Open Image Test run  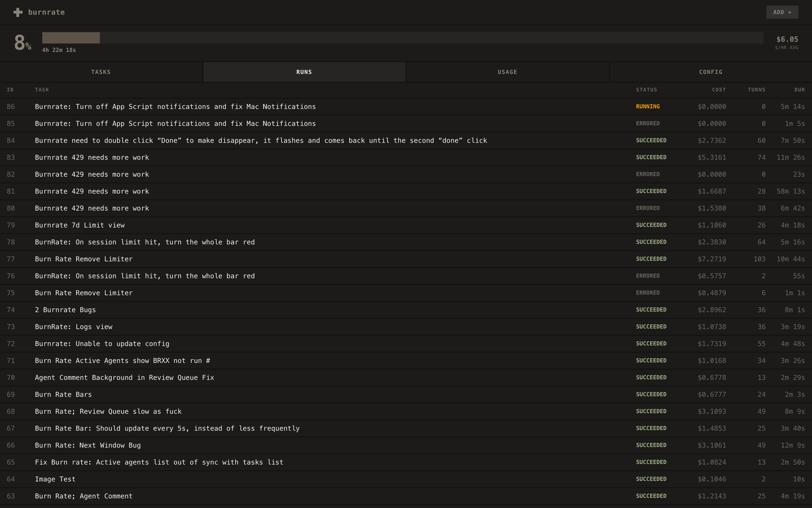point(55,479)
